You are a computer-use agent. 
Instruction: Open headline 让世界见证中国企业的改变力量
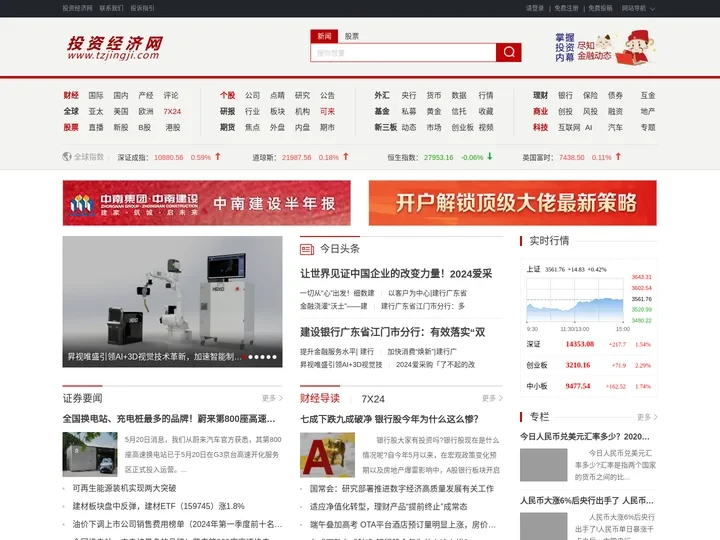(396, 274)
